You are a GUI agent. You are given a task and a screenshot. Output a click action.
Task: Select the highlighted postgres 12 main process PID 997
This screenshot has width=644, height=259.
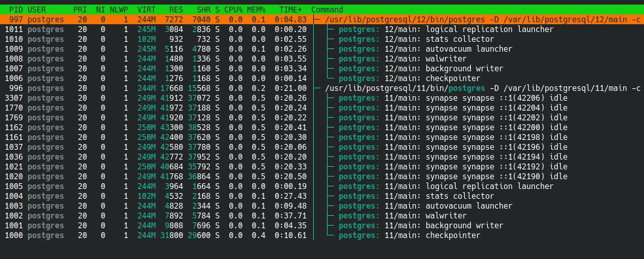322,20
